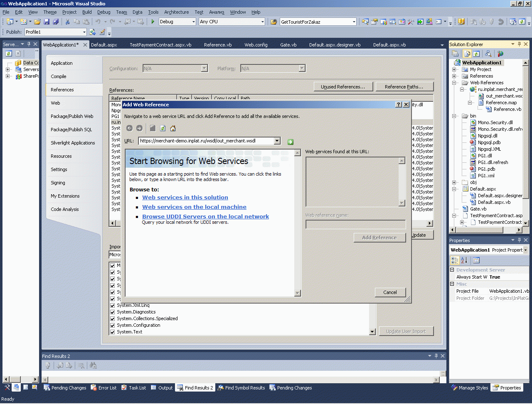Toggle the System.Diagnostics namespace checkbox
The height and width of the screenshot is (404, 532).
point(112,312)
